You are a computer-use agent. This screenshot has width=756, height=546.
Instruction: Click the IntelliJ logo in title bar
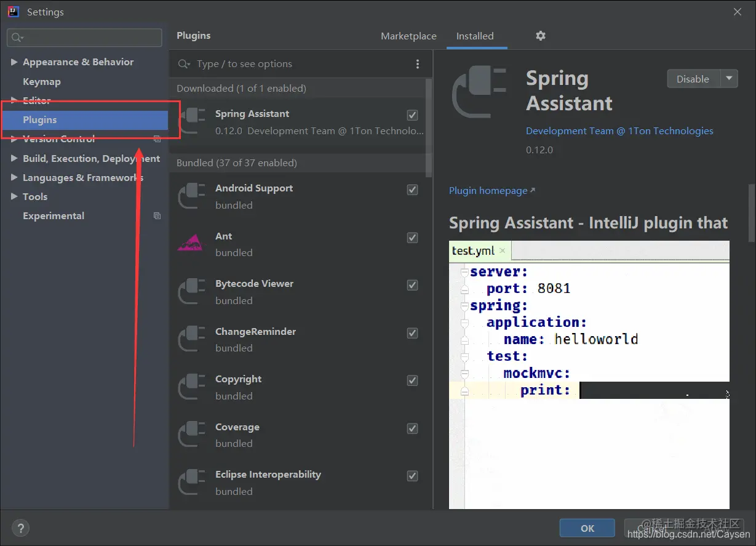12,12
